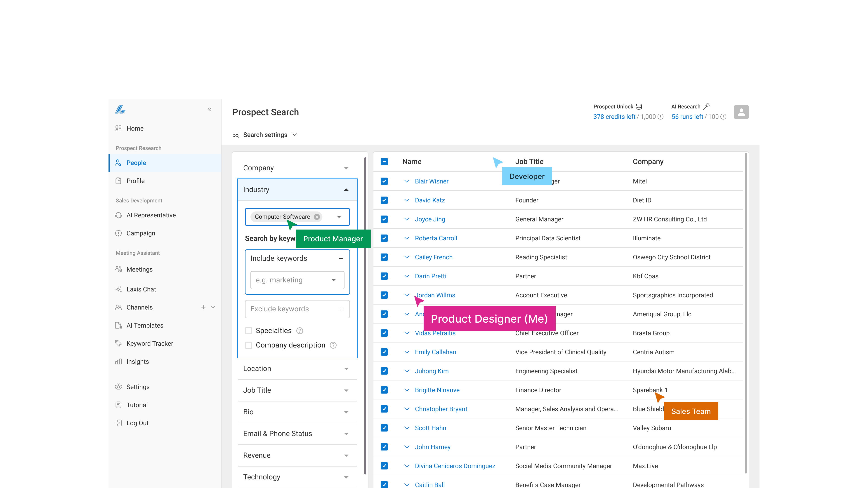Open Emily Callahan's profile link
Screen dimensions: 868x488
pyautogui.click(x=435, y=352)
